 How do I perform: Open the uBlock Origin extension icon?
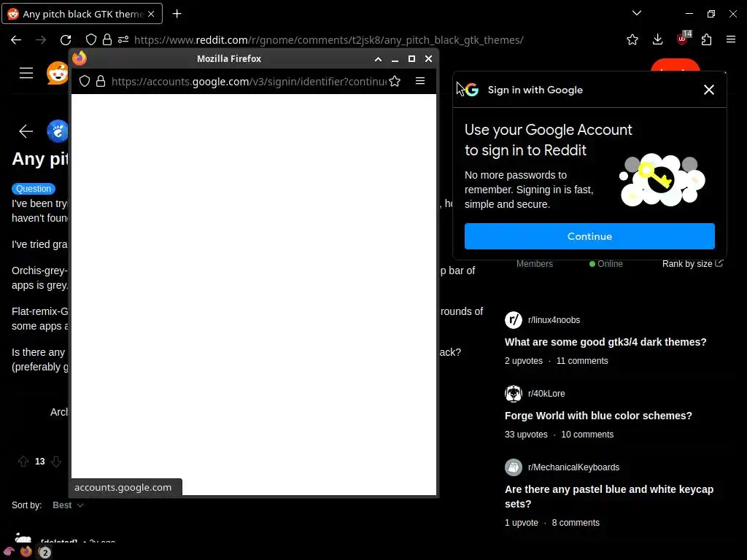[683, 38]
